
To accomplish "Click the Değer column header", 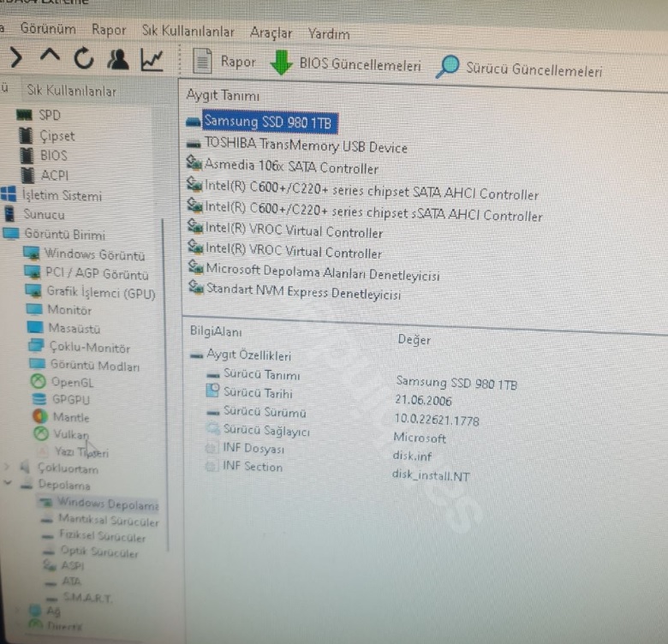I will [x=414, y=339].
